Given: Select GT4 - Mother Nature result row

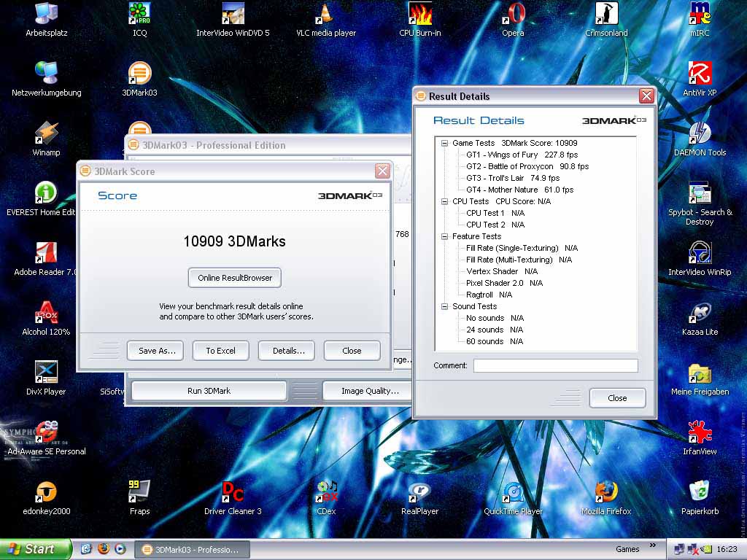Looking at the screenshot, I should click(519, 190).
